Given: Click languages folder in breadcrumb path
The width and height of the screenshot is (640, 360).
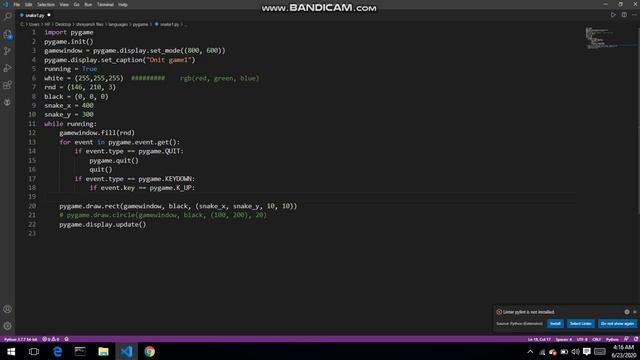Looking at the screenshot, I should 118,24.
